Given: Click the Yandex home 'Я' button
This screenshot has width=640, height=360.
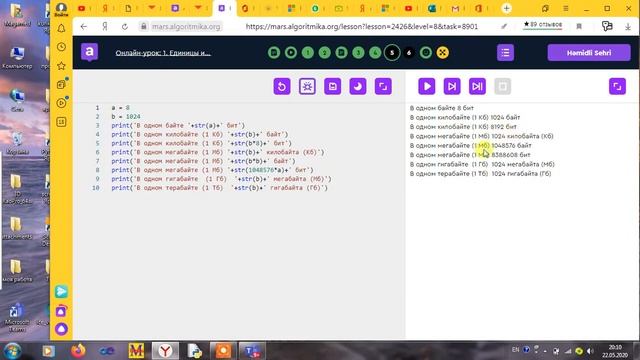Looking at the screenshot, I should click(105, 27).
